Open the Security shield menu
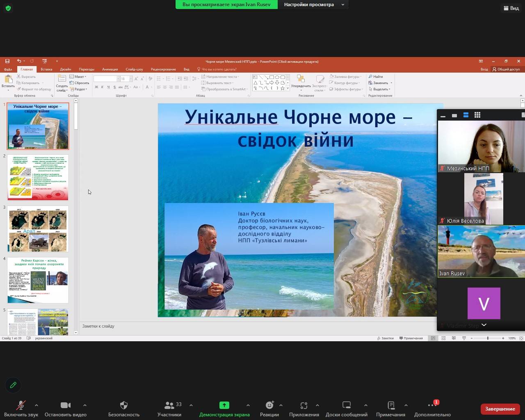 pos(123,405)
